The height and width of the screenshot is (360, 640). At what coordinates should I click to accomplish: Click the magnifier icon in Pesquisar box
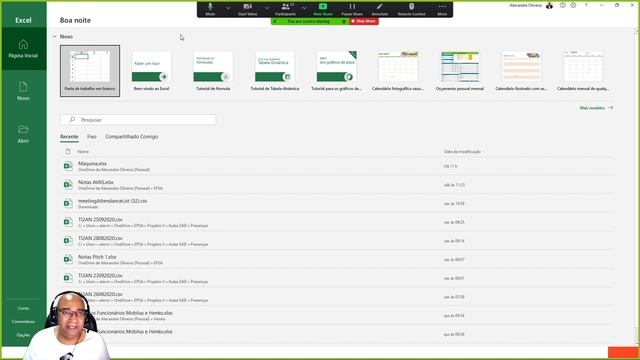[72, 120]
